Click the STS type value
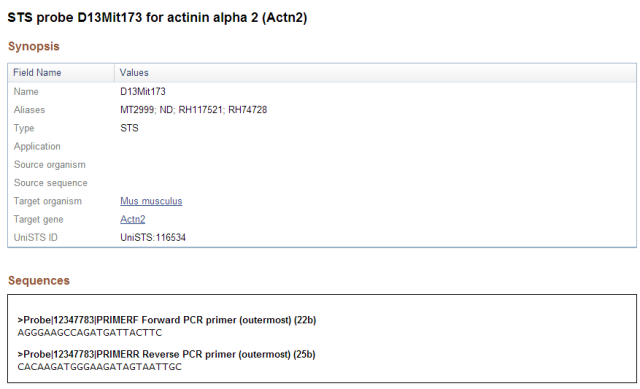Viewport: 640px width, 389px height. coord(129,128)
